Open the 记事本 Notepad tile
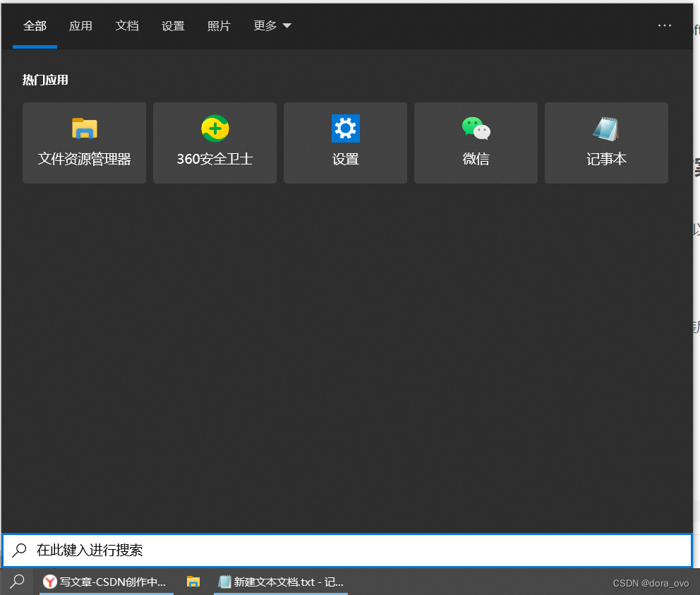This screenshot has height=595, width=700. pos(606,143)
